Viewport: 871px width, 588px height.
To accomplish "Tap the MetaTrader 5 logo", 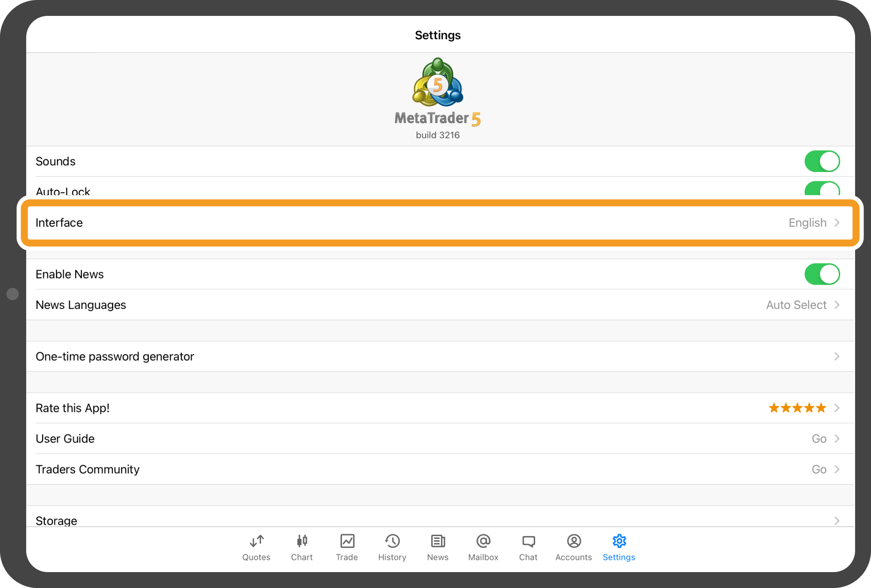I will pos(438,83).
